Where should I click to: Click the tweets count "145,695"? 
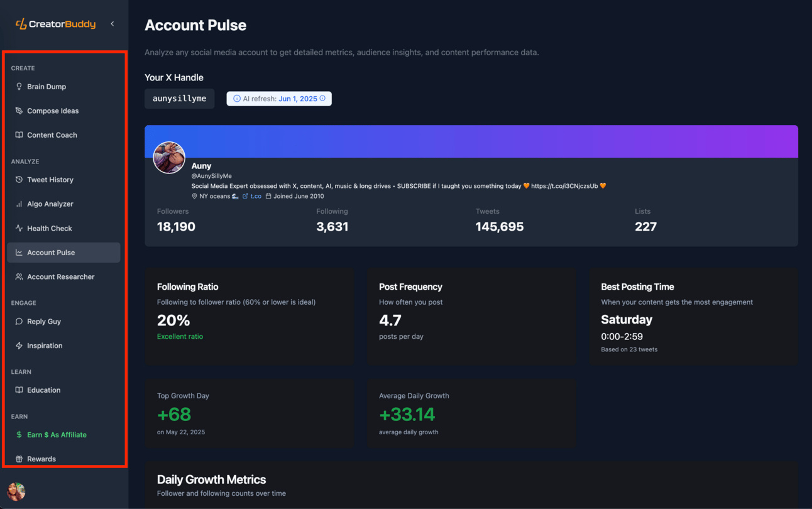[500, 227]
